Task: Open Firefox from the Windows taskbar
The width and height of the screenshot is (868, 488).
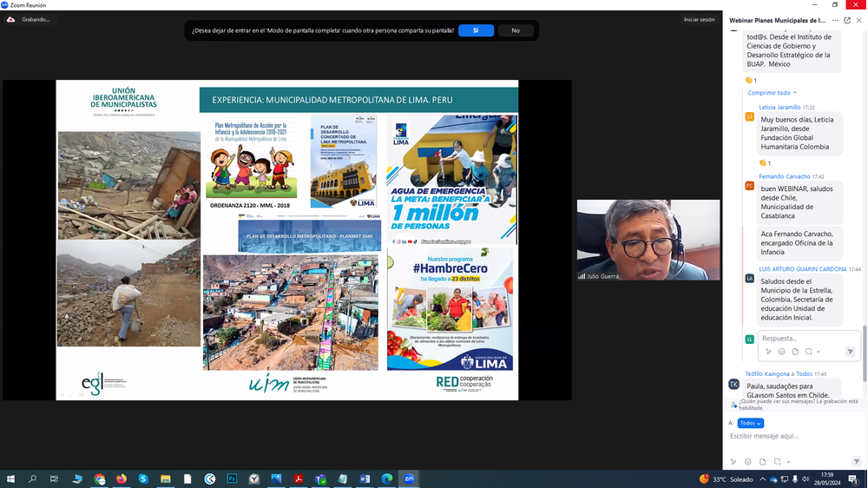Action: coord(122,478)
